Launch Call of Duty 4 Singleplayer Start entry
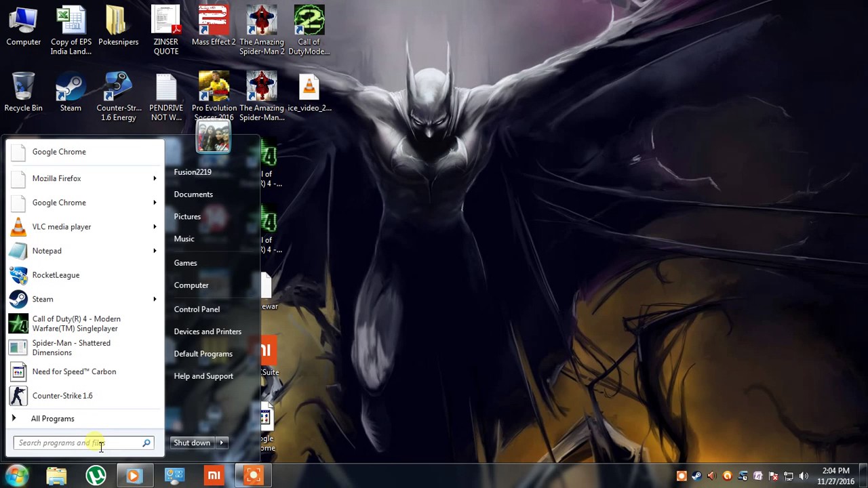Image resolution: width=868 pixels, height=488 pixels. coord(85,323)
